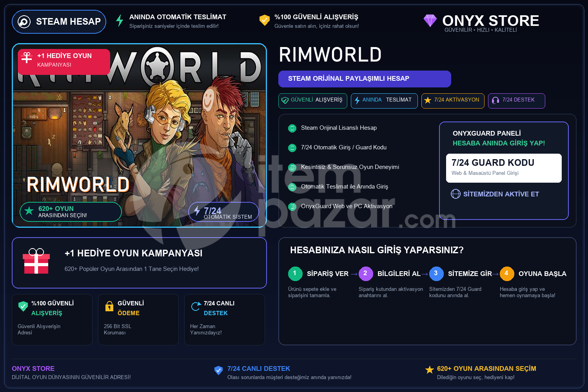Click the orange step 4 circle OYUNA BAŞLA

coord(507,274)
